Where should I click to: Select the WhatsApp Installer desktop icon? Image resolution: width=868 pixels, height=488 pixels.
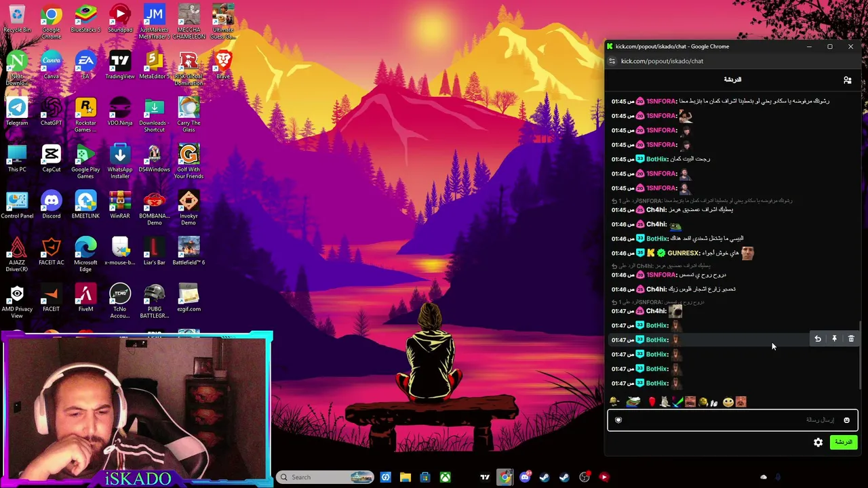[120, 163]
